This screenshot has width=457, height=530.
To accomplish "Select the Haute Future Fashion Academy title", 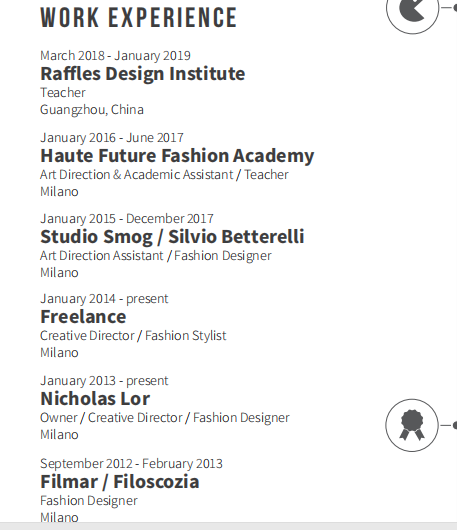I will coord(177,156).
